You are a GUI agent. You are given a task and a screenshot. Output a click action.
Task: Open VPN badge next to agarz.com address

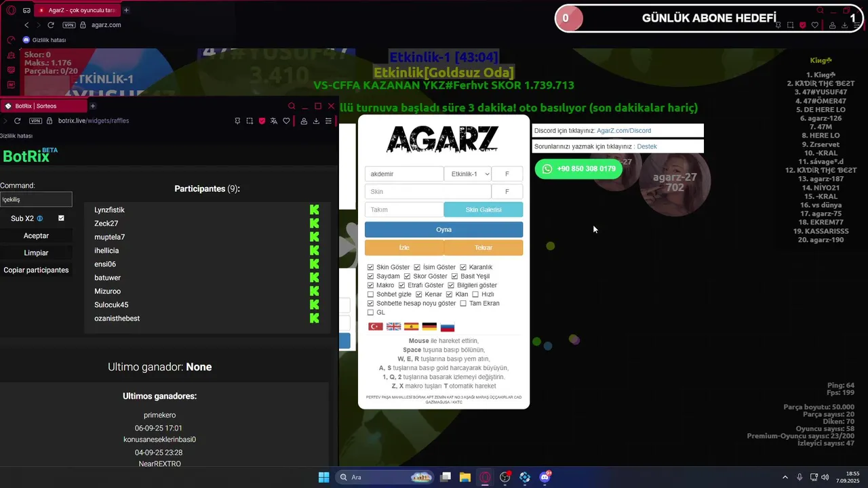point(69,25)
